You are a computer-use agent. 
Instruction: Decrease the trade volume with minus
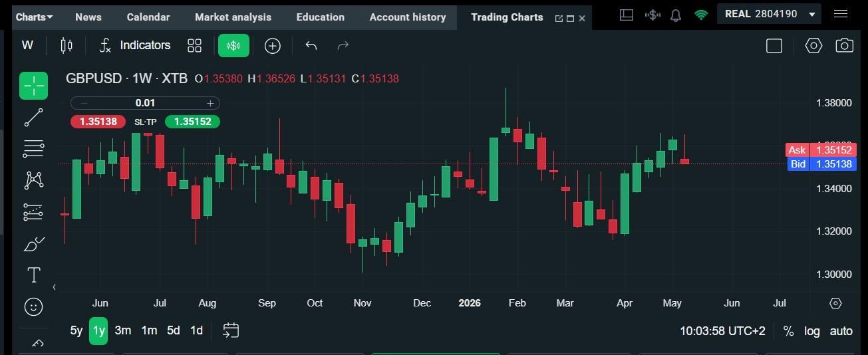84,103
